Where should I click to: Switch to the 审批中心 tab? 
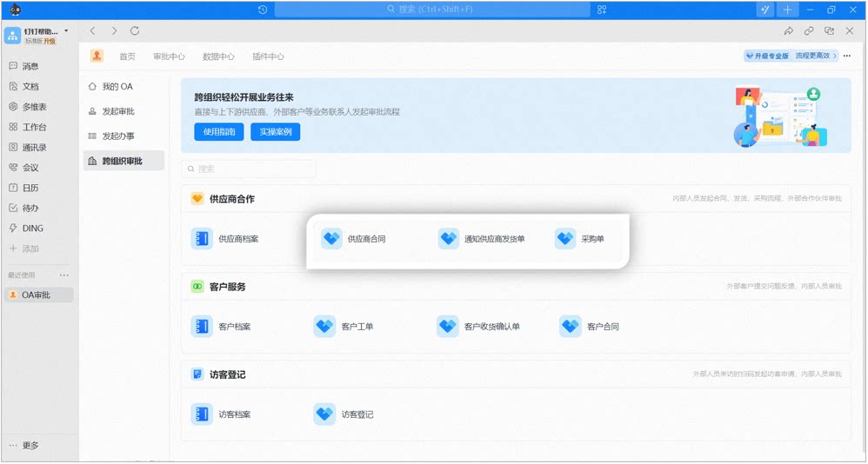pyautogui.click(x=169, y=56)
